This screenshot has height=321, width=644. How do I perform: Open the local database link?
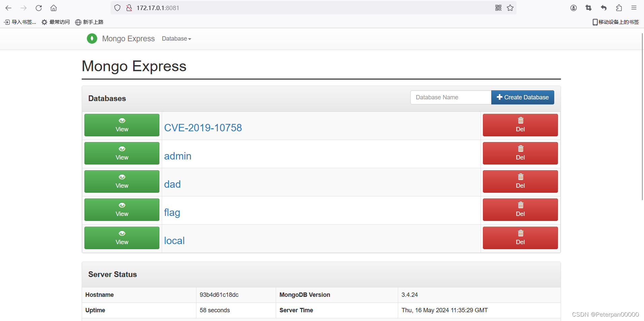pyautogui.click(x=174, y=240)
